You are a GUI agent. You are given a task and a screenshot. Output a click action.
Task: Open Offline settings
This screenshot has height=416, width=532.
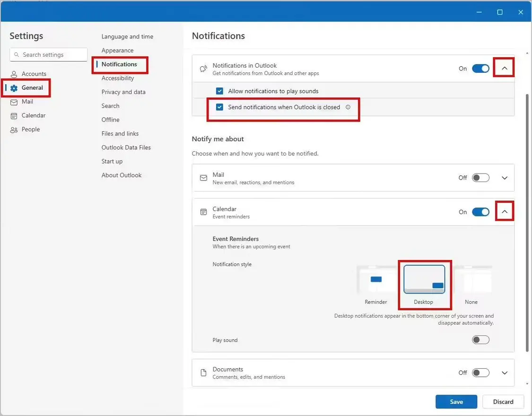[110, 120]
